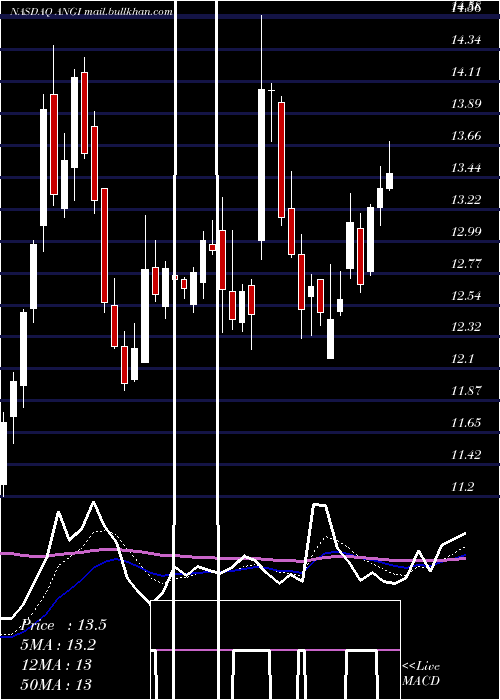Click the 5MA : 13.2 readout
Viewport: 500px width, 700px height.
click(58, 645)
